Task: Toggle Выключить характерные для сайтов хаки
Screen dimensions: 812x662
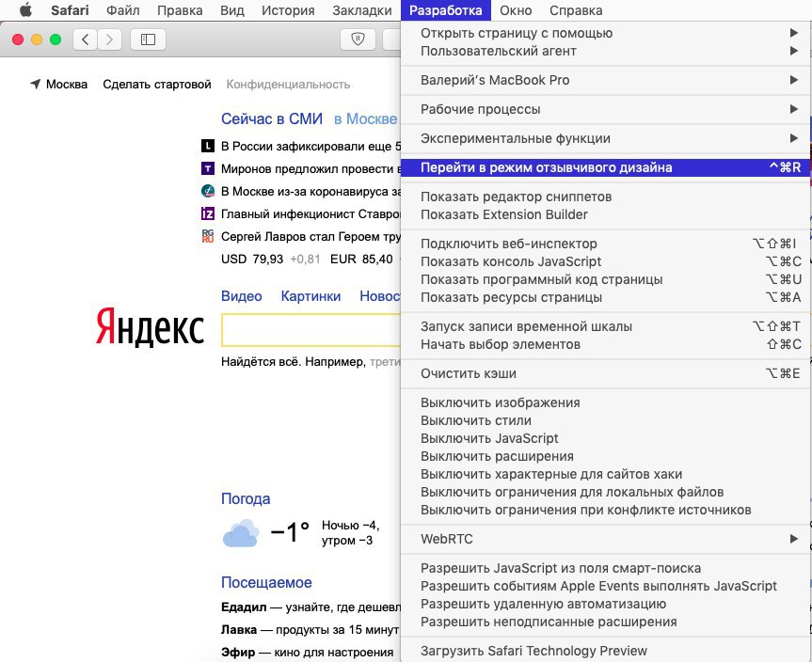Action: pyautogui.click(x=605, y=474)
